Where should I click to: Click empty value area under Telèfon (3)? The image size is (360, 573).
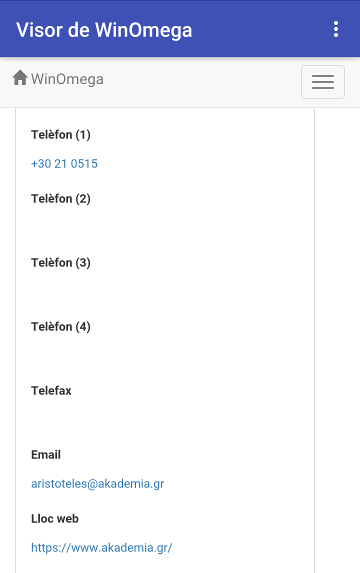point(165,291)
